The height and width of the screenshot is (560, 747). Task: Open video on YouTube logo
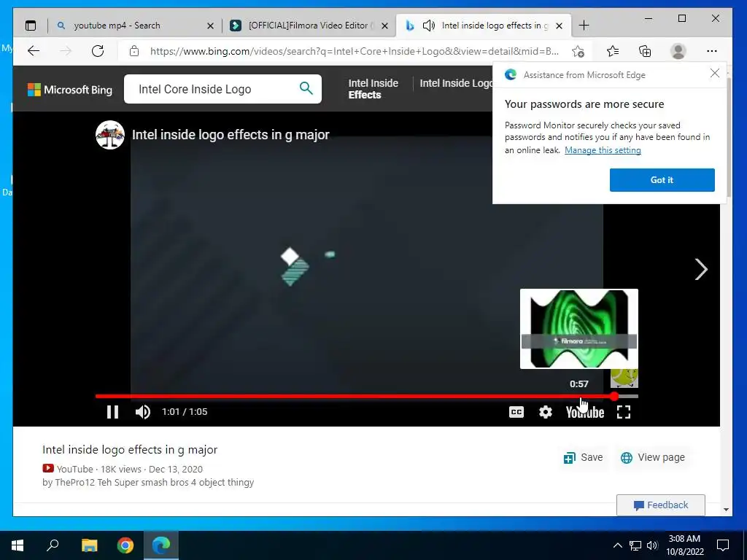585,412
